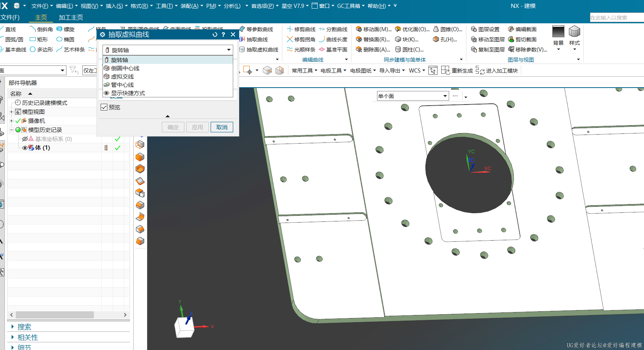Viewport: 644px width, 350px height.
Task: Choose 虚拟交线 from the list
Action: coord(168,77)
